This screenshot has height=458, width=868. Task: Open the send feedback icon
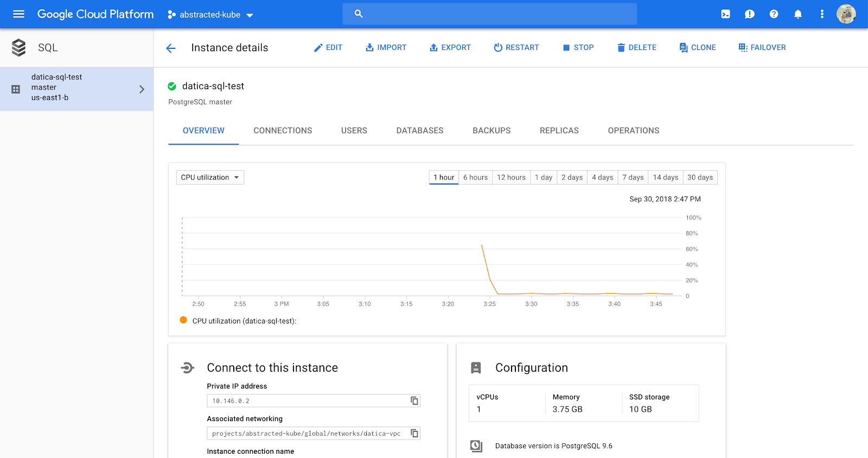750,14
